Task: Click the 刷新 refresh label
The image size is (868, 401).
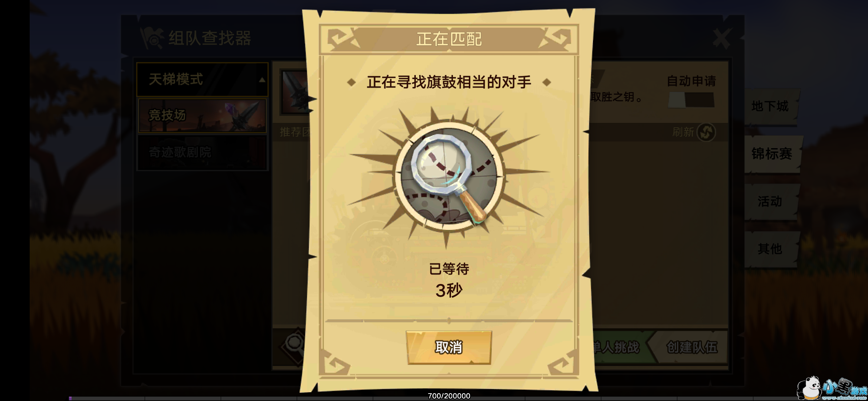Action: pyautogui.click(x=683, y=132)
